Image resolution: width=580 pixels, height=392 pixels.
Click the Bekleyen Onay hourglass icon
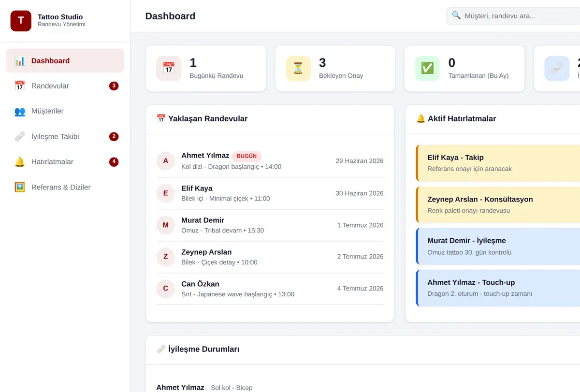pos(298,68)
